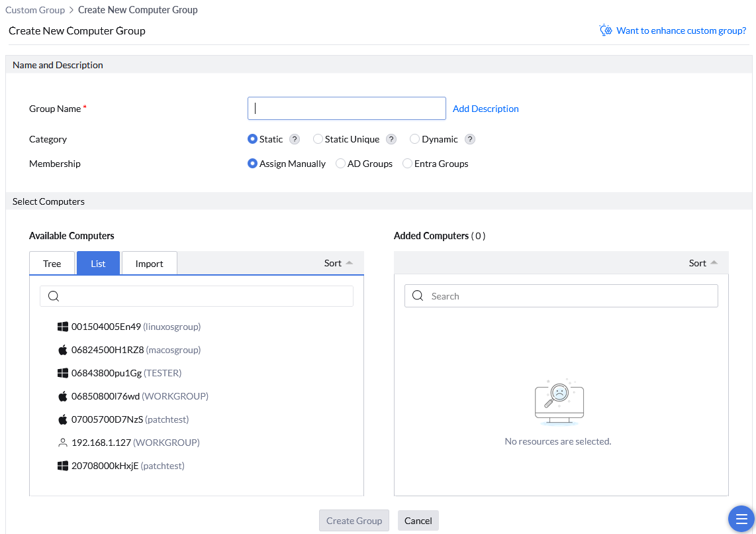This screenshot has height=534, width=756.
Task: Select computer 06843800pu1Gg (TESTER)
Action: [120, 373]
